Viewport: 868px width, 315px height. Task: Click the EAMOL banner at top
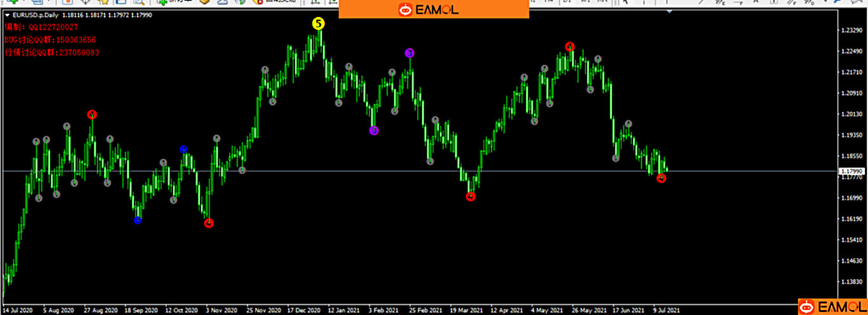[x=433, y=10]
